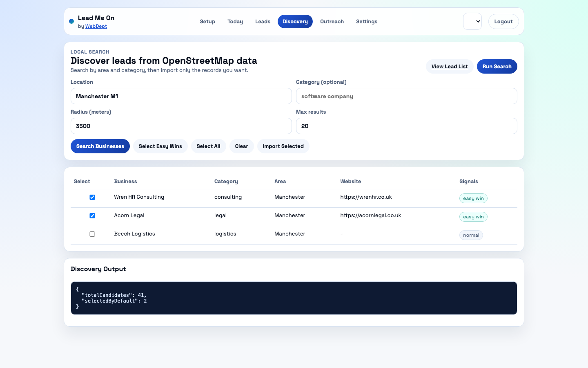Click the blue dot logo icon
This screenshot has width=588, height=368.
point(71,21)
